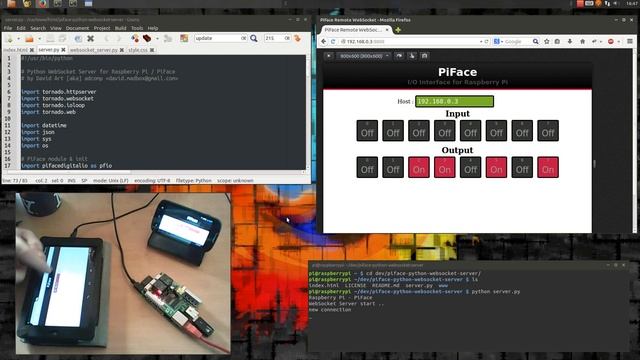
Task: Open the Search menu in Geany
Action: [38, 28]
